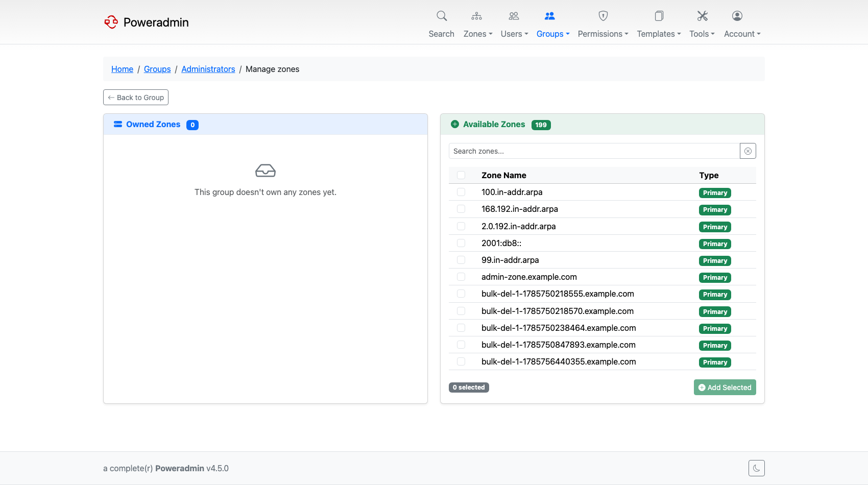Expand the Zones dropdown menu
Image resolution: width=868 pixels, height=485 pixels.
478,34
